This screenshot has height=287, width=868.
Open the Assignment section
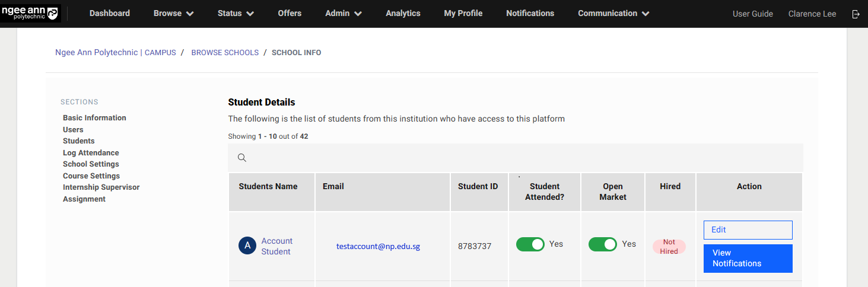(x=84, y=199)
